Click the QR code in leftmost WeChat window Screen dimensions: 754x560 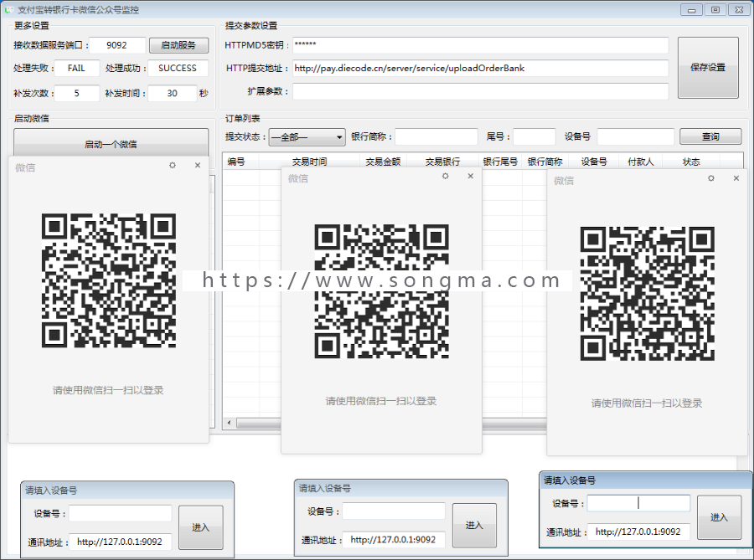click(109, 280)
